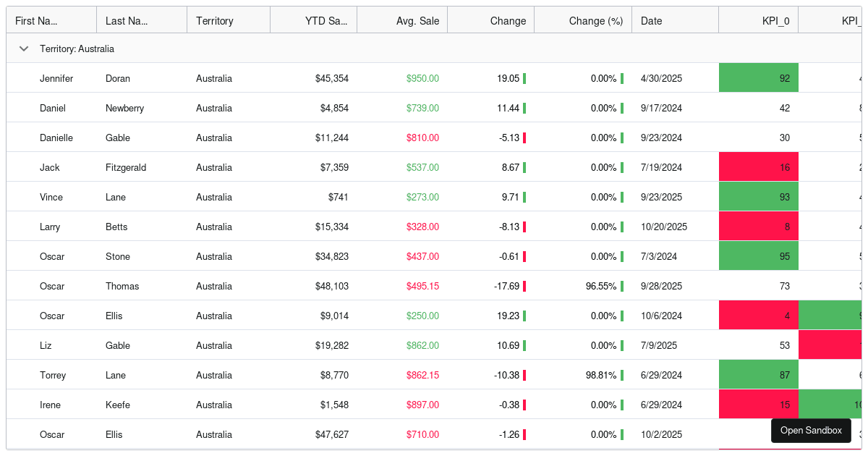Click the Open Sandbox button
The height and width of the screenshot is (456, 868).
coord(811,430)
